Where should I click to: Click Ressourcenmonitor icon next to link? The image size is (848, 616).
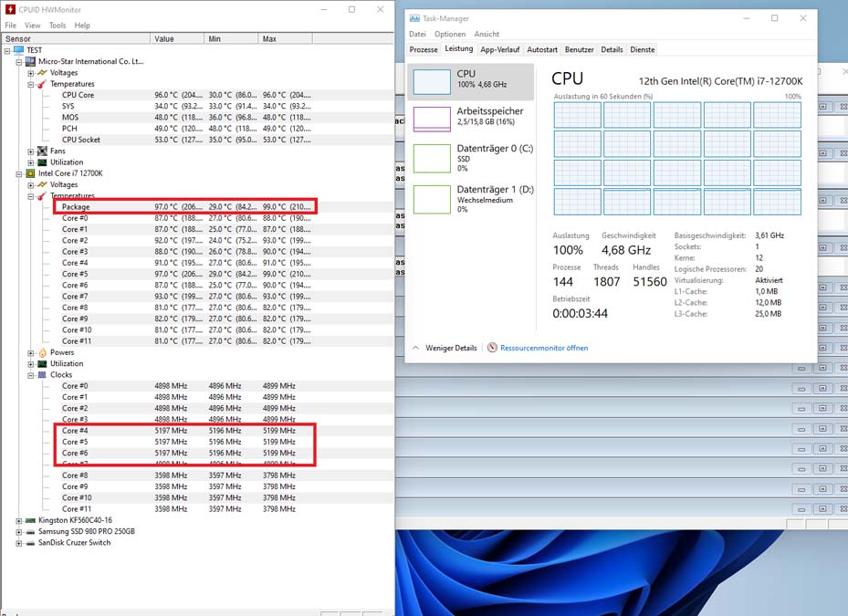(492, 348)
